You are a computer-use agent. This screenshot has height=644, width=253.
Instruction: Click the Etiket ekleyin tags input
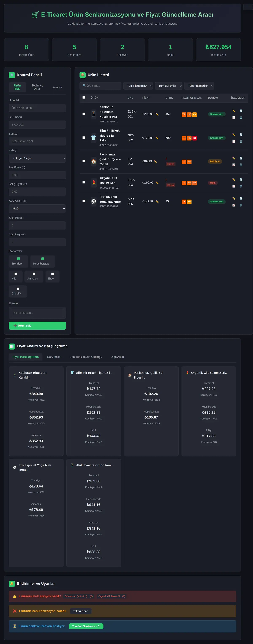pos(38,313)
